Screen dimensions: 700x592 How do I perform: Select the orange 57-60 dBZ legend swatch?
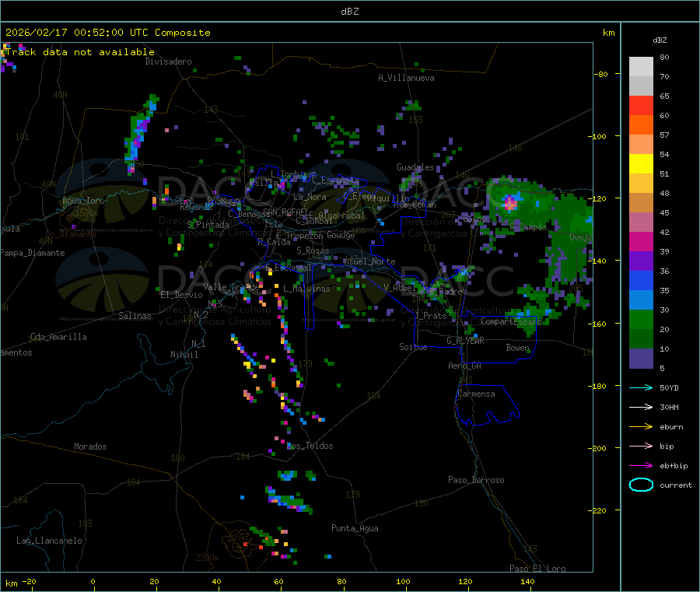point(641,125)
